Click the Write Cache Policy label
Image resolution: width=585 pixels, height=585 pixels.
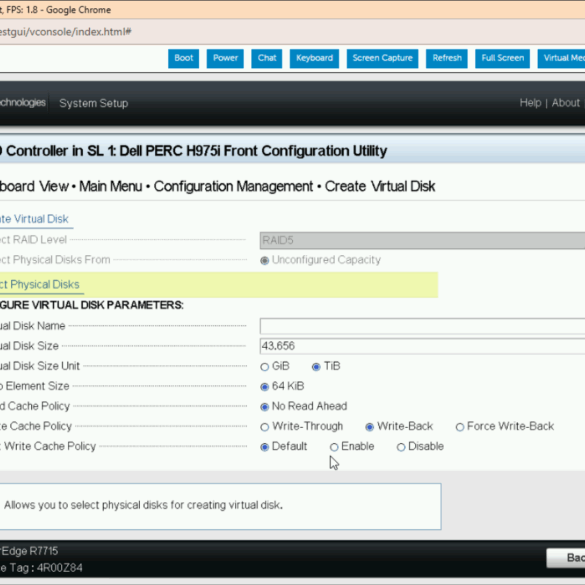point(36,426)
